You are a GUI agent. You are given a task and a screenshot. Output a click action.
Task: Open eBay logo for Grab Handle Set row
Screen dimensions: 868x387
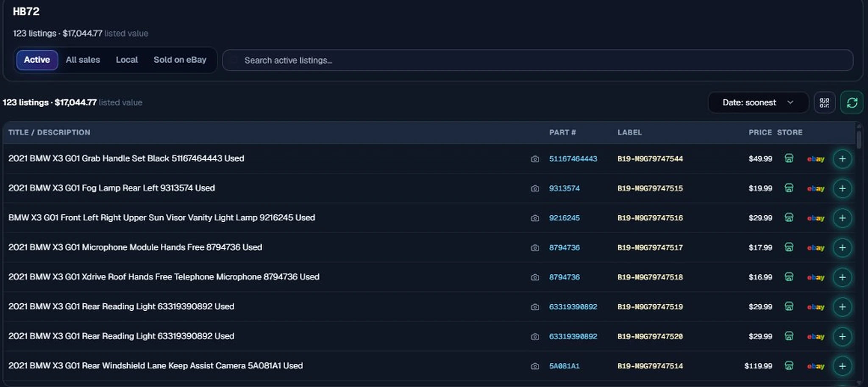click(816, 159)
